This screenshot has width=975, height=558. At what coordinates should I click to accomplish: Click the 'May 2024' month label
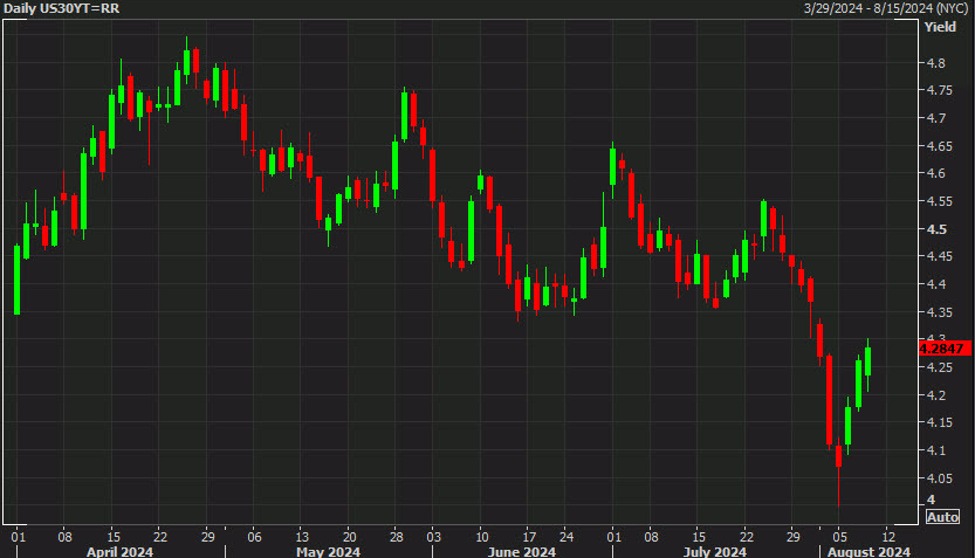point(328,552)
